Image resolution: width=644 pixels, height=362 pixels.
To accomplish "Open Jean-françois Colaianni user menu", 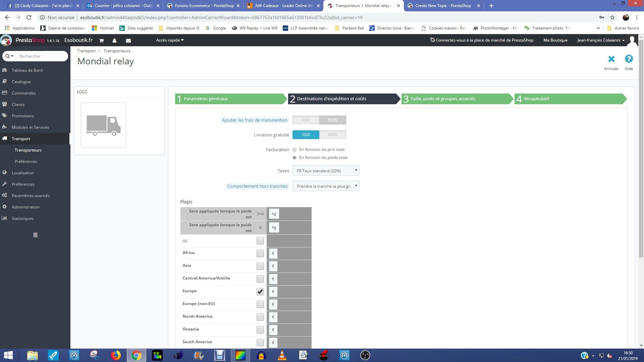I will pyautogui.click(x=601, y=40).
